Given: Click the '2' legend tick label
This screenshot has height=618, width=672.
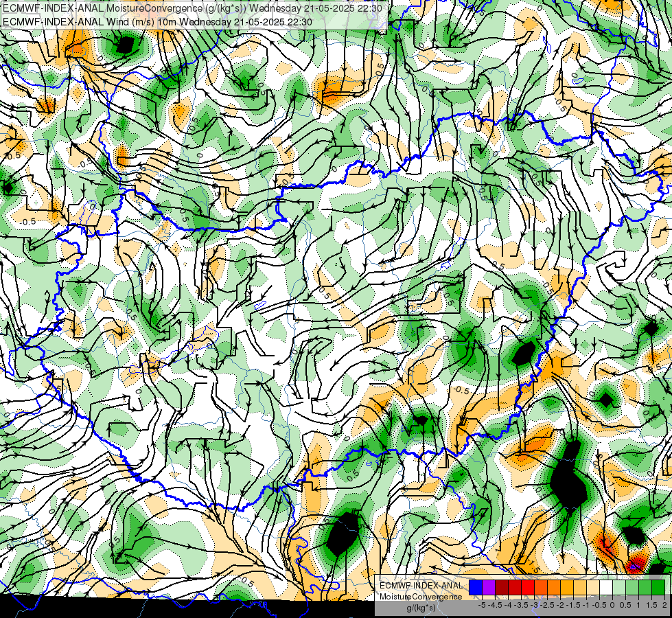Looking at the screenshot, I should 664,605.
